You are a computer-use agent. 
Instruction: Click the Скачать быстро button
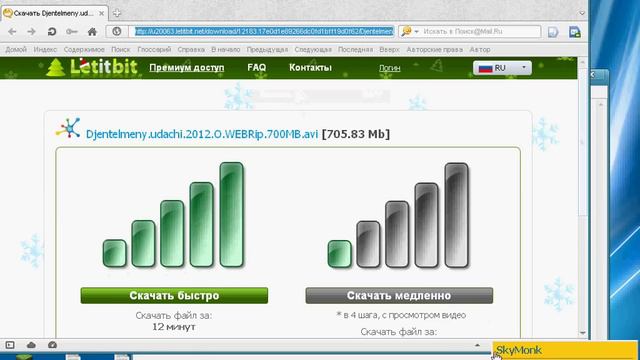174,296
